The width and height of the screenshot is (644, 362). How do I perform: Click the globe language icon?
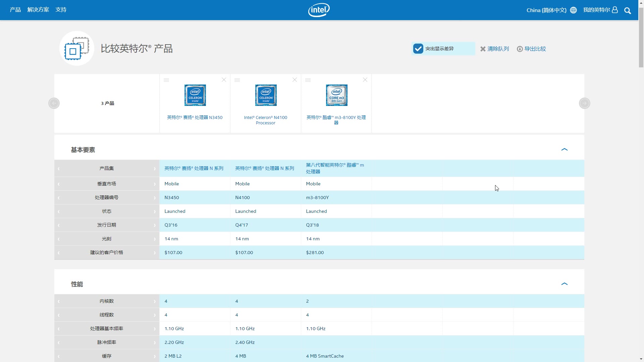point(573,10)
